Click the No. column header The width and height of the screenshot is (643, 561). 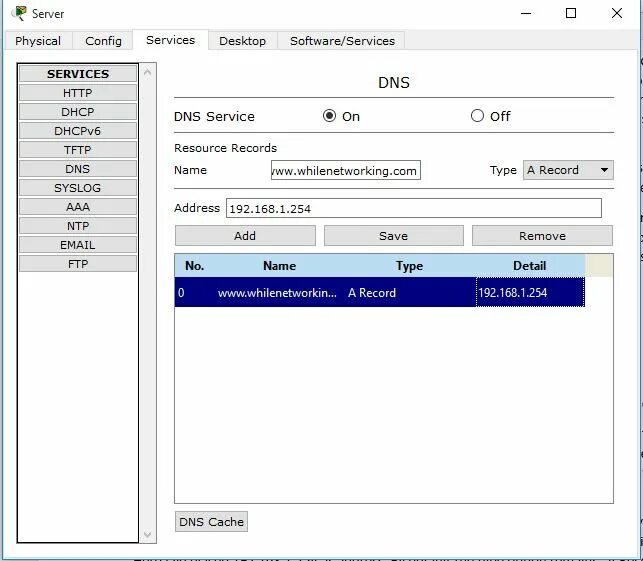point(195,266)
